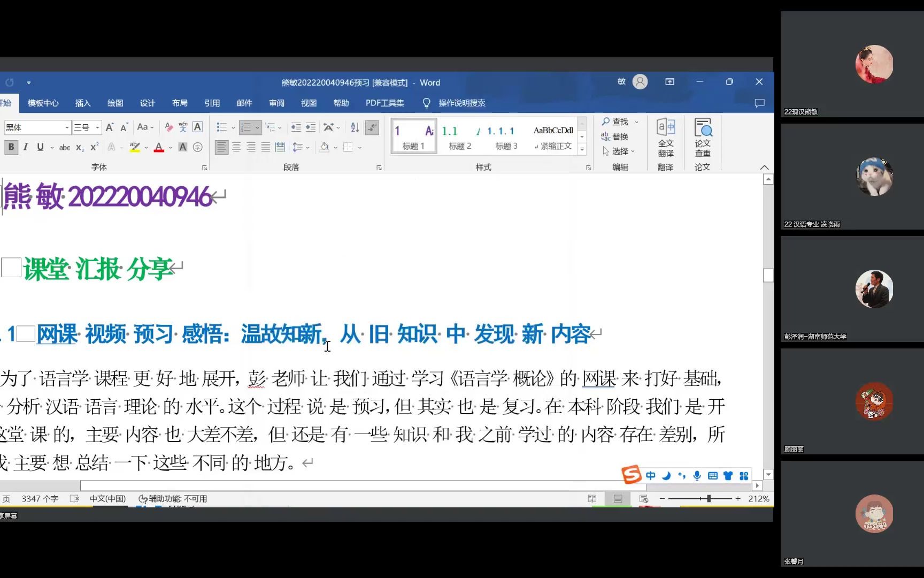Click the 标题 1 style button

tap(413, 135)
